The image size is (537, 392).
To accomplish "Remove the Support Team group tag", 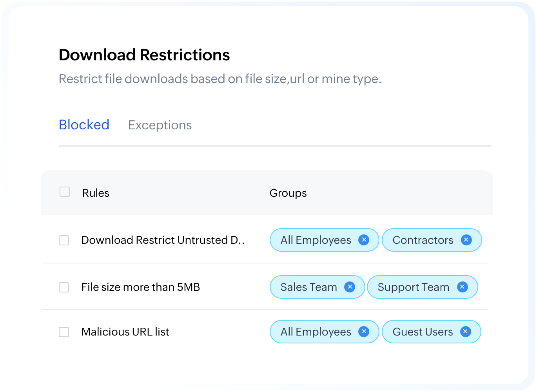I will 463,287.
